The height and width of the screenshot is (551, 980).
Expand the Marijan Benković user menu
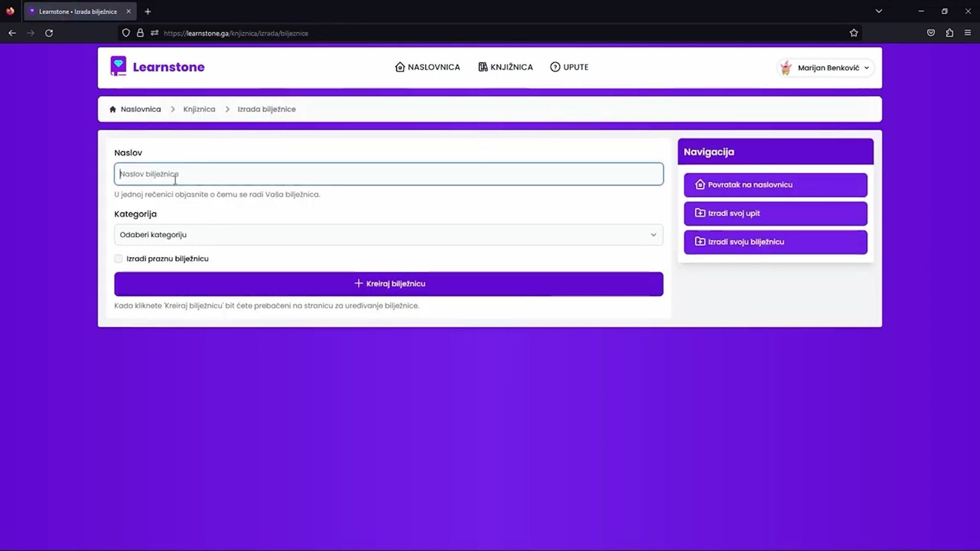tap(826, 68)
